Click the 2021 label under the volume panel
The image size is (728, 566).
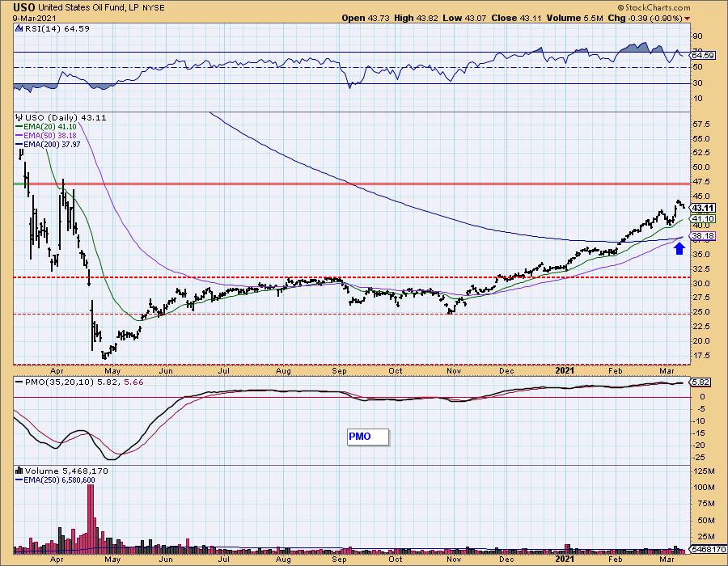click(x=565, y=560)
